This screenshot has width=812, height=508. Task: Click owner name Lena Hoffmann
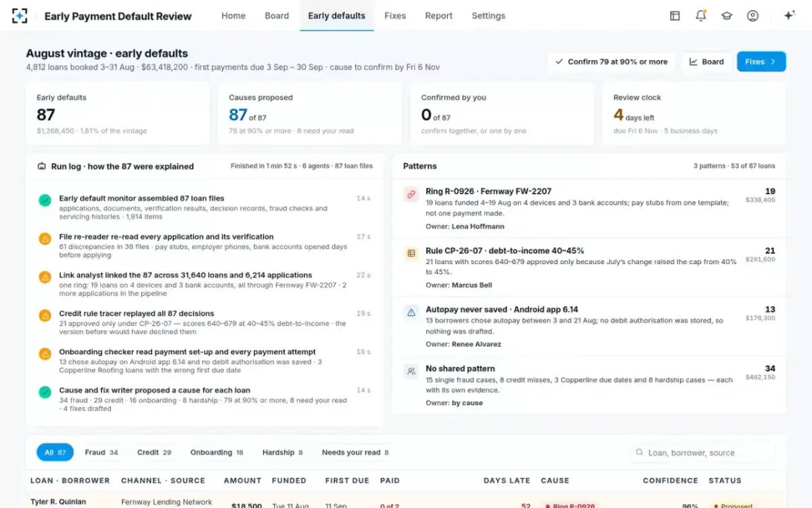[478, 226]
